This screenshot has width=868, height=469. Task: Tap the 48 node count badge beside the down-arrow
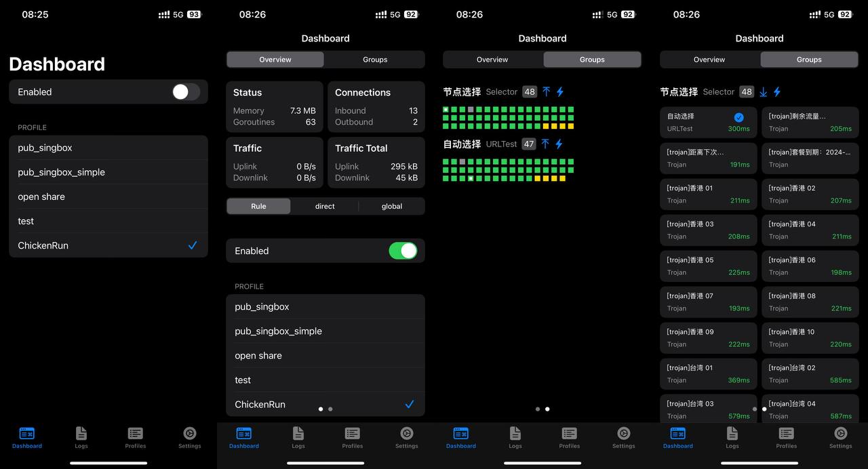coord(747,91)
